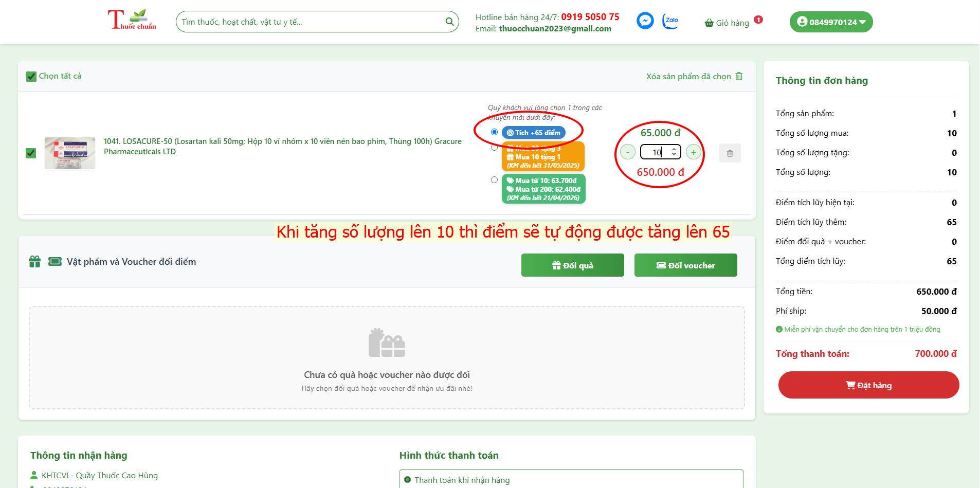Open Facebook Messenger chat icon
The height and width of the screenshot is (488, 980).
pyautogui.click(x=645, y=21)
